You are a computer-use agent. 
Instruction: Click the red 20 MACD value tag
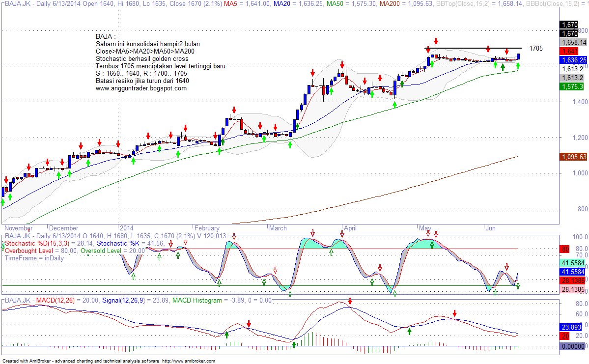[x=565, y=336]
